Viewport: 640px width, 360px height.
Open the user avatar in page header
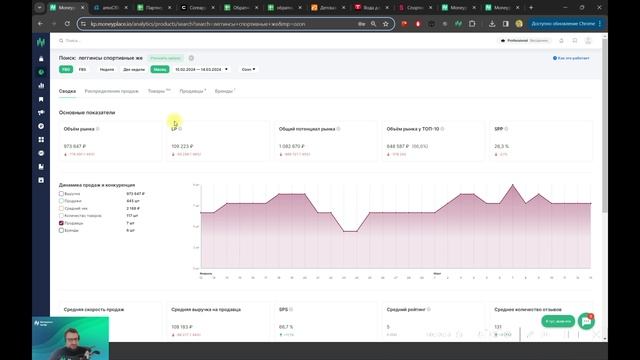pos(588,40)
